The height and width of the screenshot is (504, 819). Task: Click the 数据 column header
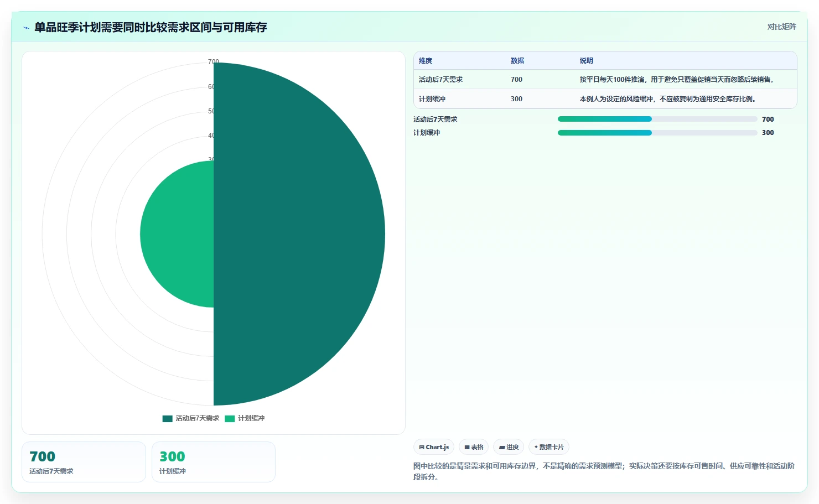point(517,61)
